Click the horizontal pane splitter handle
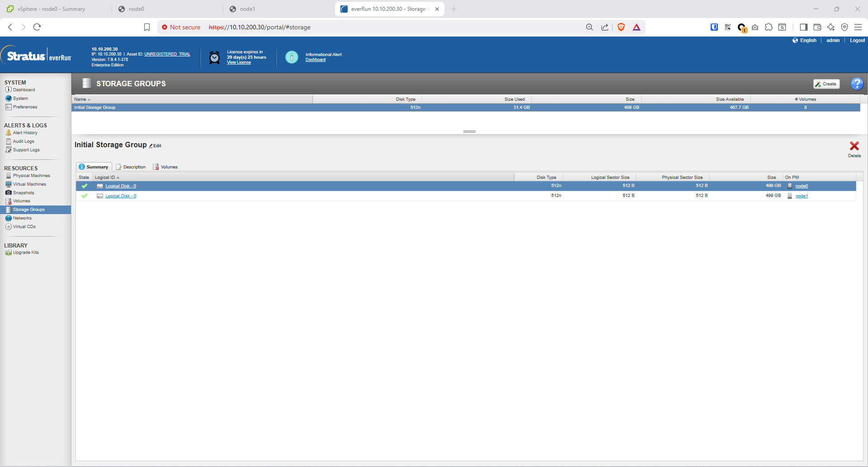This screenshot has width=868, height=467. 469,131
